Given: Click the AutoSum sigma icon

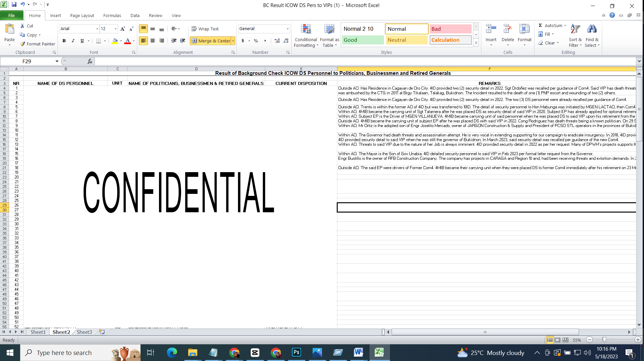Looking at the screenshot, I should click(540, 25).
